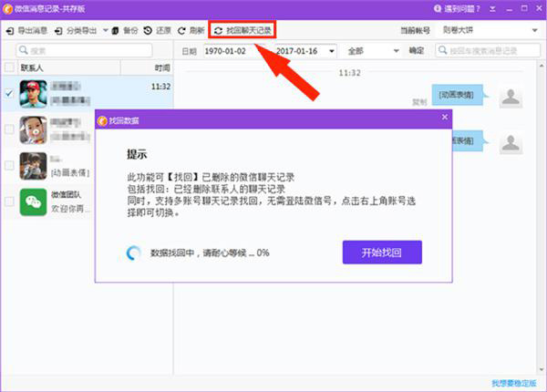
Task: Click 找回聊天记录 recover chat records
Action: [x=243, y=30]
